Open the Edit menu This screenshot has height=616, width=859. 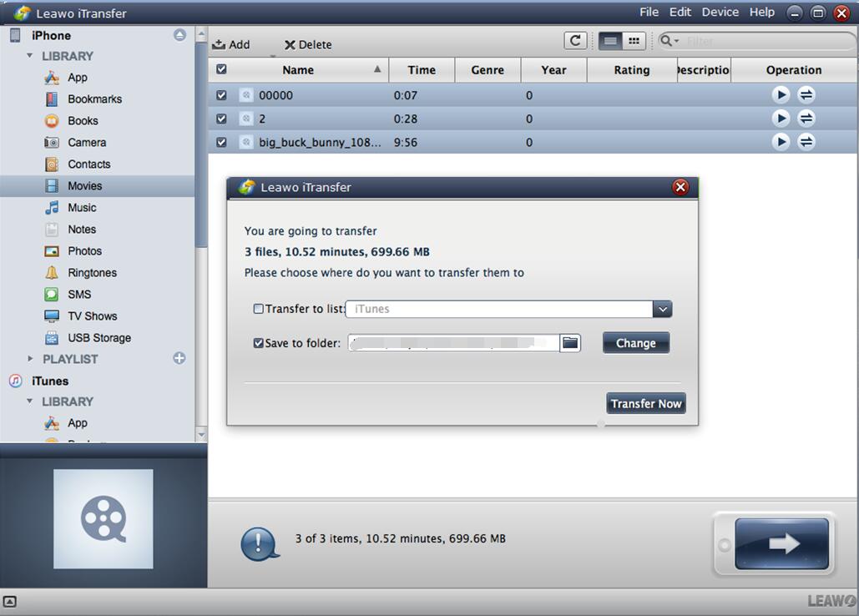680,12
